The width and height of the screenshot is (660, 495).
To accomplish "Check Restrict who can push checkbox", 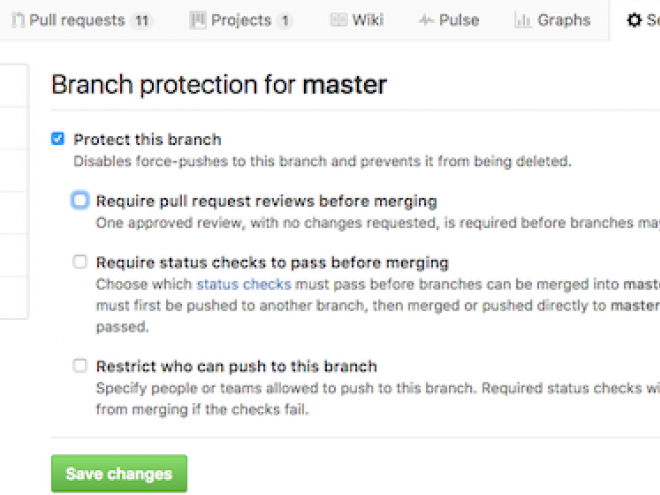I will point(80,365).
